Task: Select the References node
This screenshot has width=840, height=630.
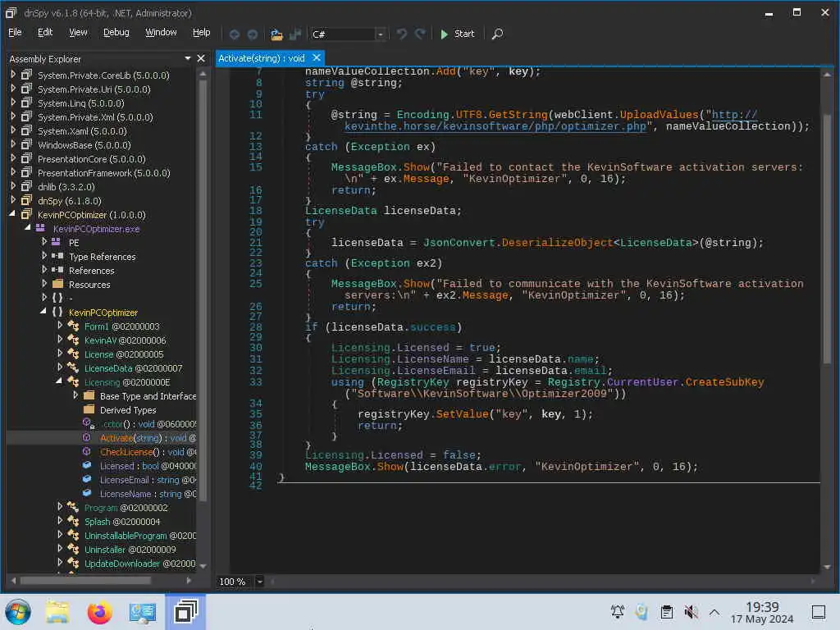Action: point(92,271)
